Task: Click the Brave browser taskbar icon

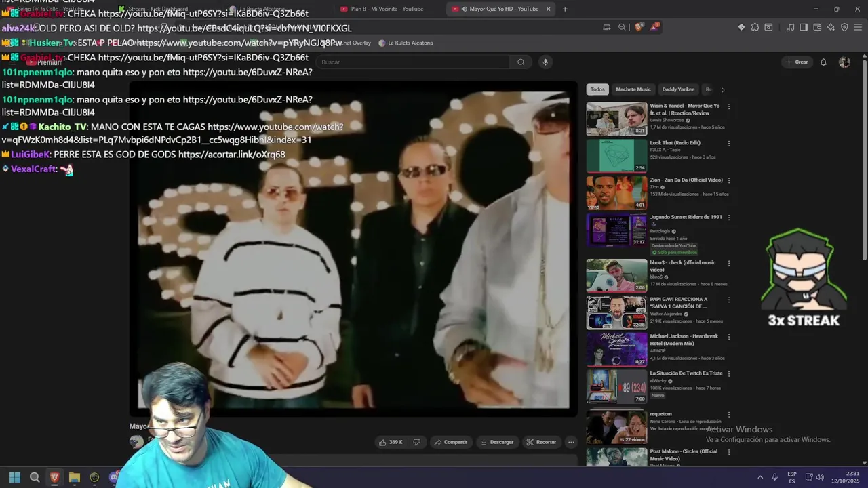Action: click(54, 477)
